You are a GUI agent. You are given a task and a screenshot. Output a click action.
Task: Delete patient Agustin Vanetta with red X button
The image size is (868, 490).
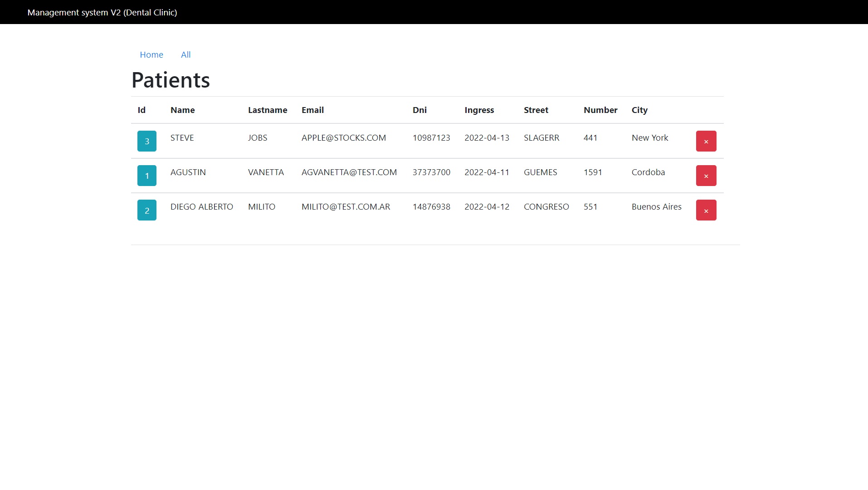coord(706,176)
